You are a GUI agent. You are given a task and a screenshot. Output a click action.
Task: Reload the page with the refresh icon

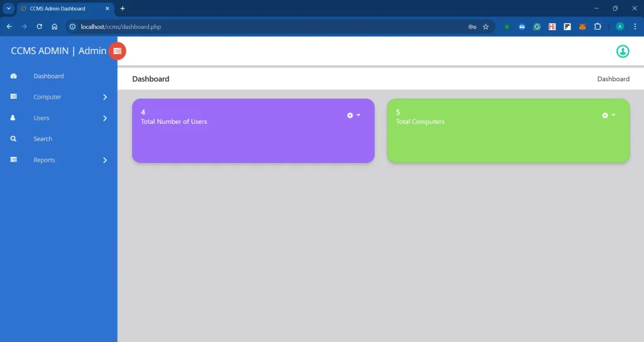tap(40, 26)
